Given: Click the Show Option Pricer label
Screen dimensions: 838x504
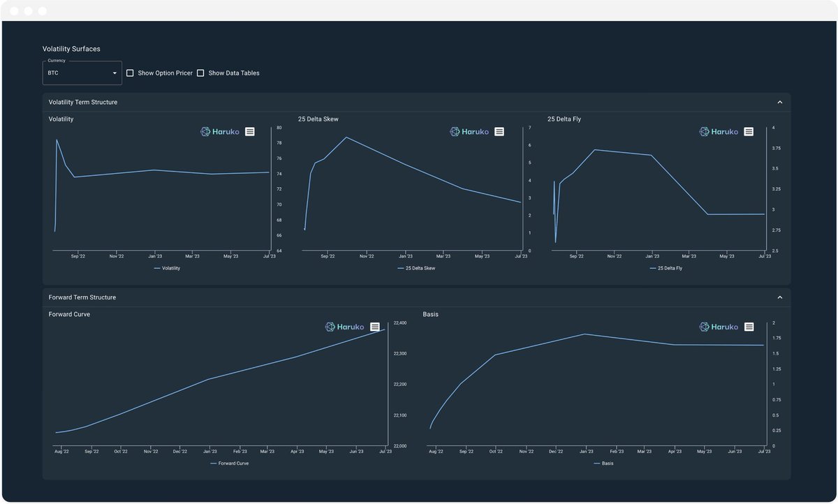Looking at the screenshot, I should (165, 73).
